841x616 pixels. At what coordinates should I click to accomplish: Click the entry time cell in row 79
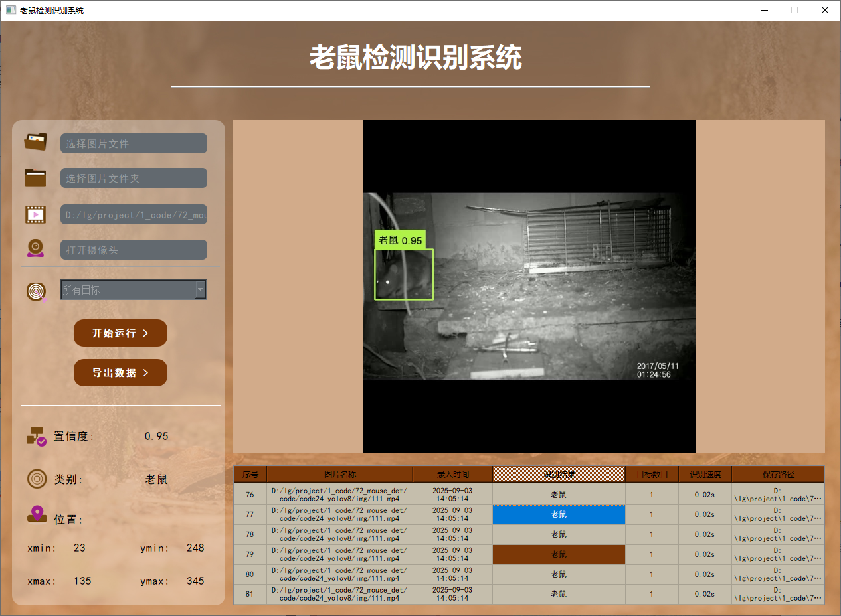[x=453, y=554]
